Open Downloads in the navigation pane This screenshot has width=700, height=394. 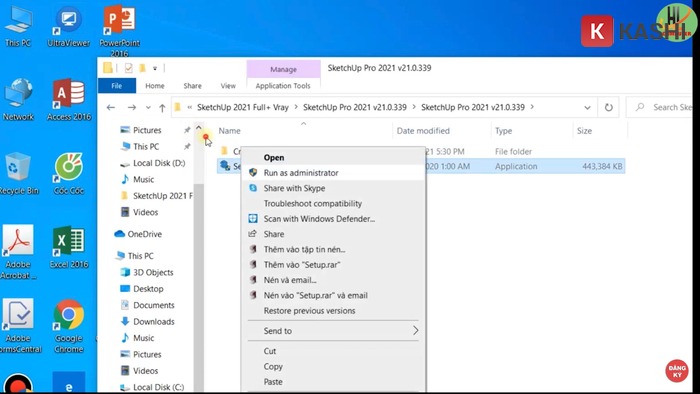(148, 321)
